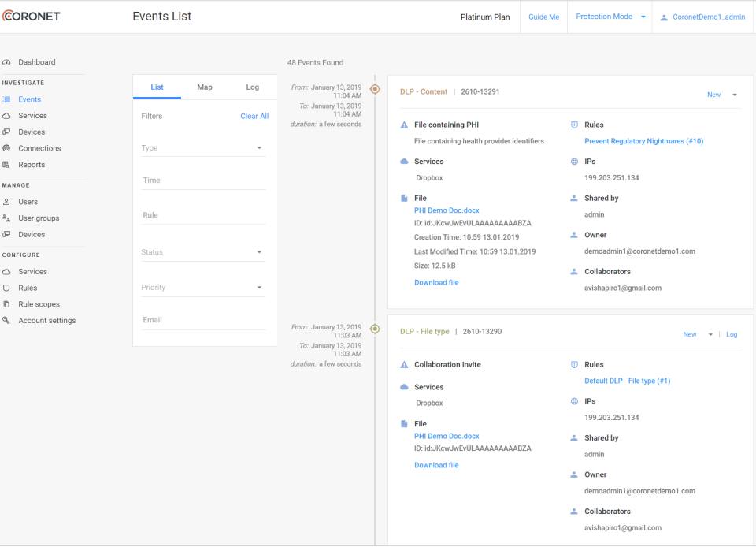This screenshot has width=756, height=547.
Task: Open Events in the Investigate menu
Action: click(x=29, y=99)
